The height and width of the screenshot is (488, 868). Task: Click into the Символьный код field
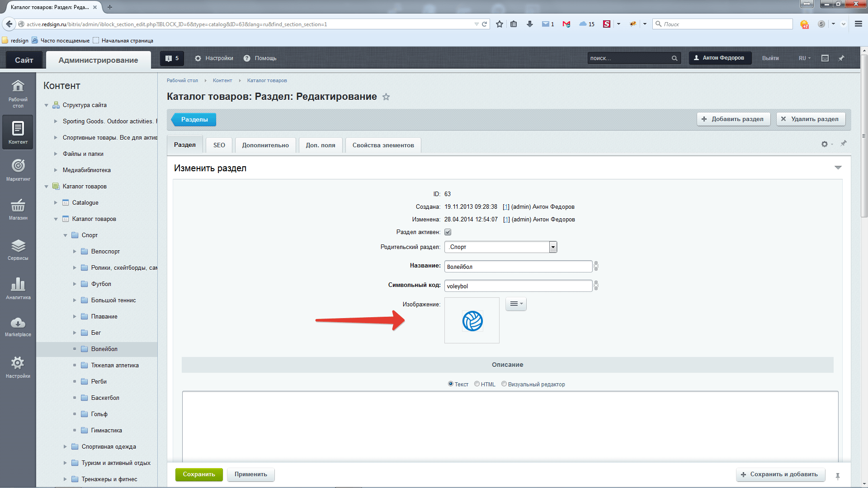[518, 286]
